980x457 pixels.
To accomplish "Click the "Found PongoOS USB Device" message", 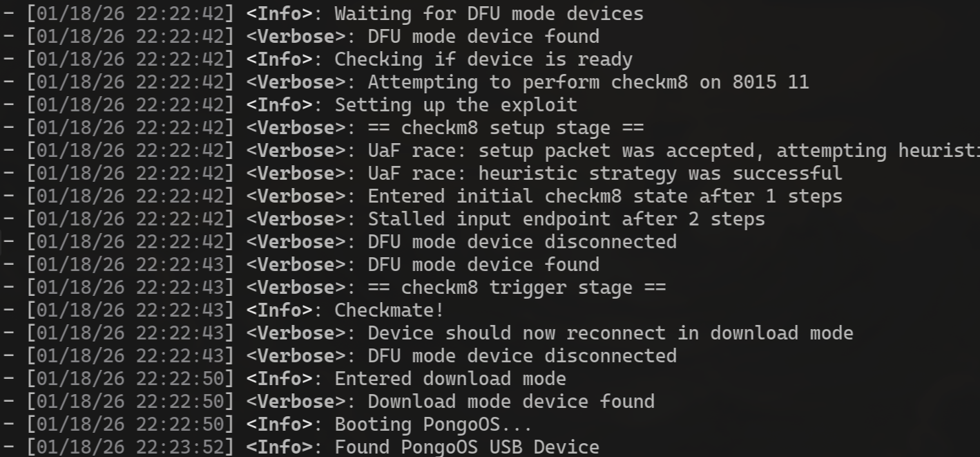I will (x=466, y=447).
